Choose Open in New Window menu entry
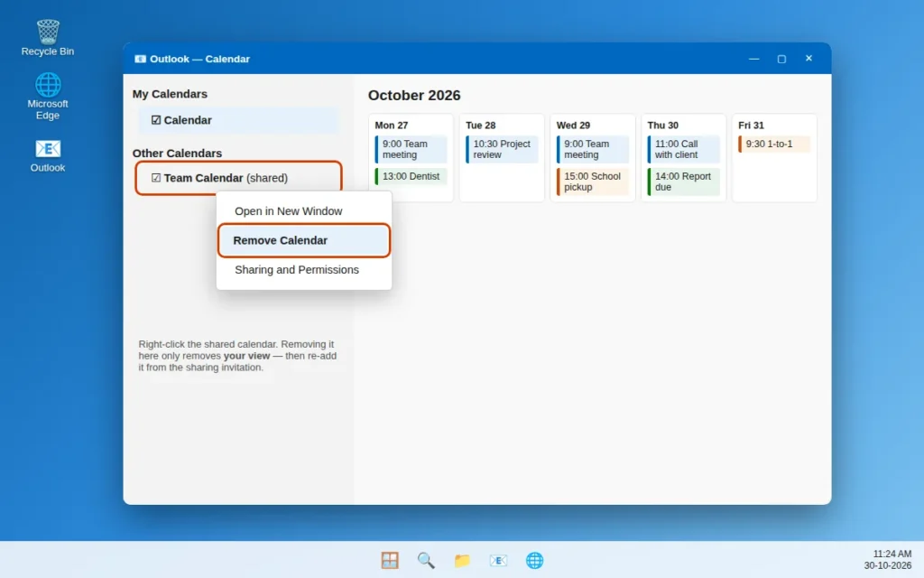 click(303, 211)
